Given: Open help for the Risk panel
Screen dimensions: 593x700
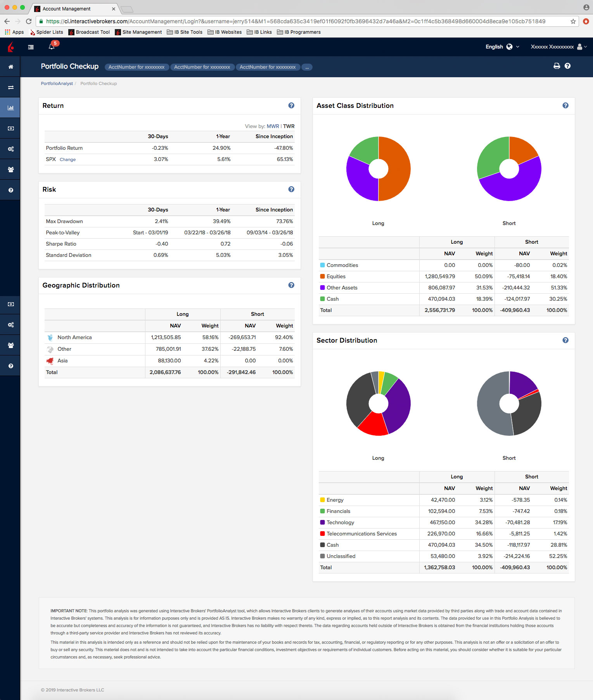Looking at the screenshot, I should (x=291, y=189).
